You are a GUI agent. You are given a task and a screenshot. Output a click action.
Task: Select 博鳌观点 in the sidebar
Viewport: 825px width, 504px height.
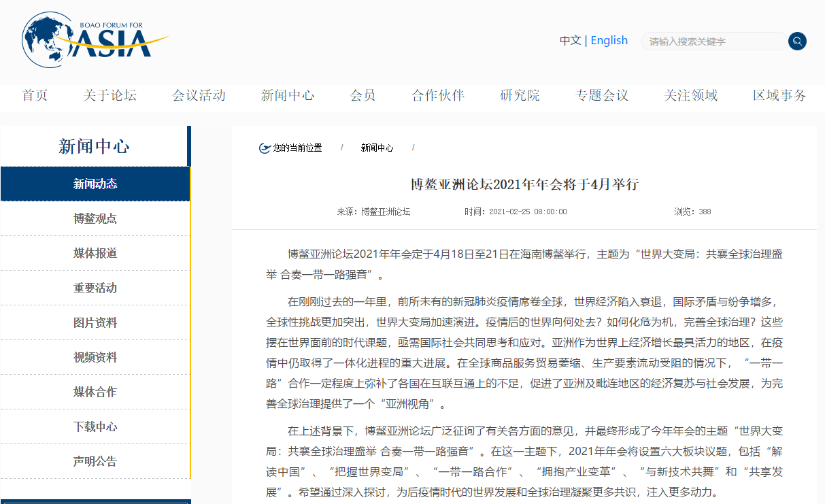95,219
